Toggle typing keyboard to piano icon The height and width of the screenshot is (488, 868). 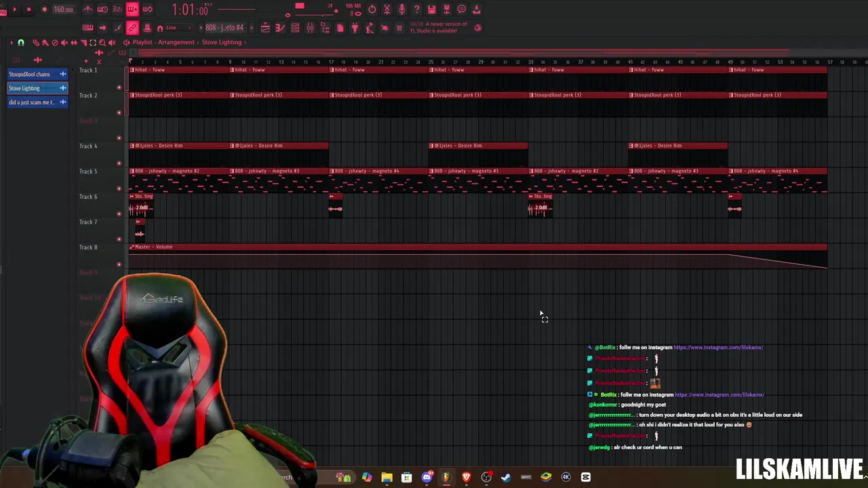tap(87, 28)
